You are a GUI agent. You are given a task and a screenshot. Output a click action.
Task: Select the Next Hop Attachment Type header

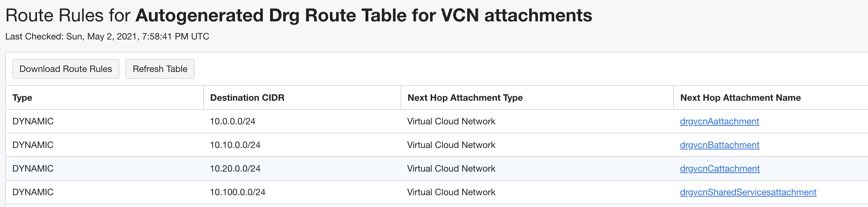(465, 98)
